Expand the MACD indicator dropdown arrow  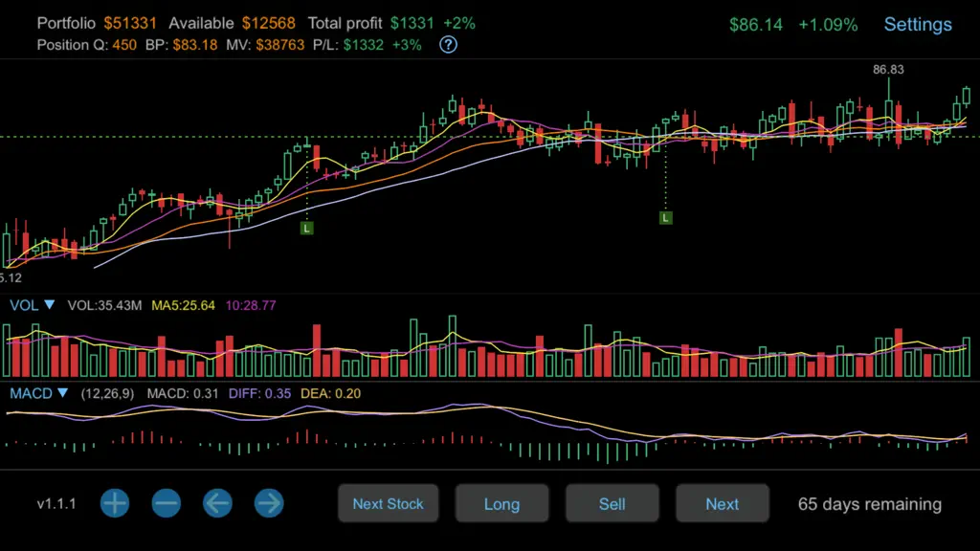click(62, 393)
